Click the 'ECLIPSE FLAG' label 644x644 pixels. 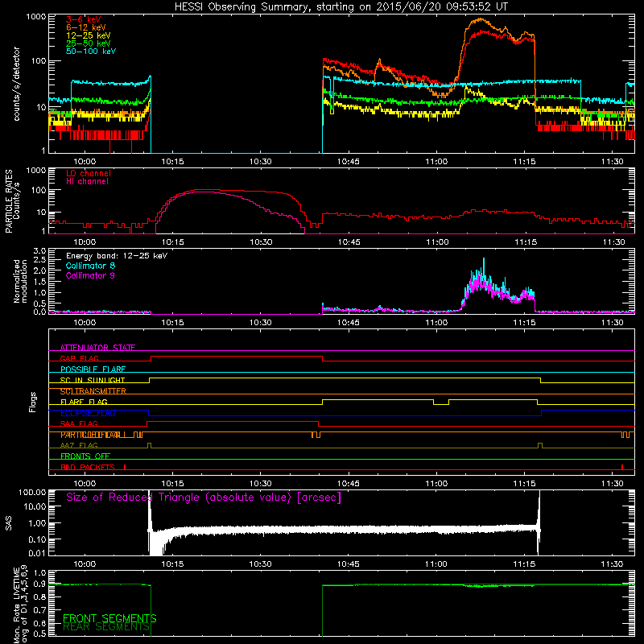(89, 413)
